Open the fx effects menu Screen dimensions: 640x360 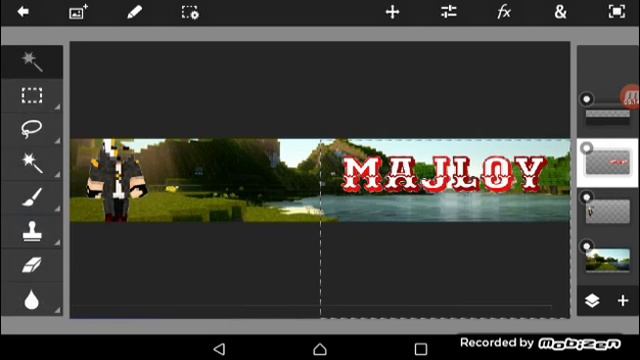point(504,12)
